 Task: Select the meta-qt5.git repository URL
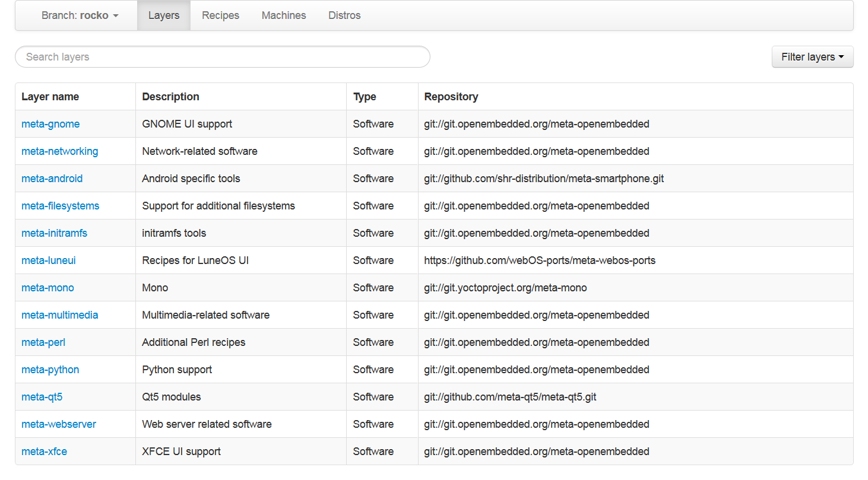pos(511,397)
